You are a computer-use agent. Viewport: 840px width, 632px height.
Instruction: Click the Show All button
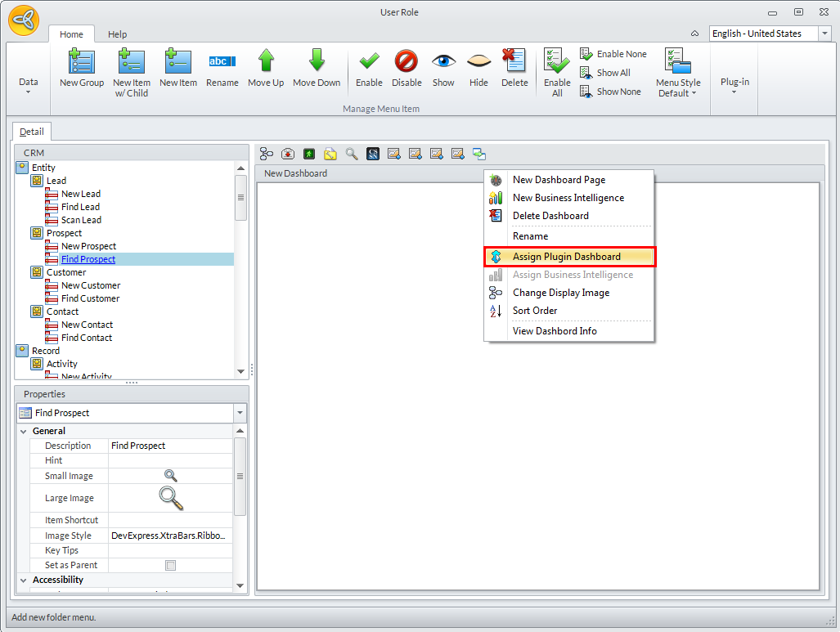(x=605, y=73)
